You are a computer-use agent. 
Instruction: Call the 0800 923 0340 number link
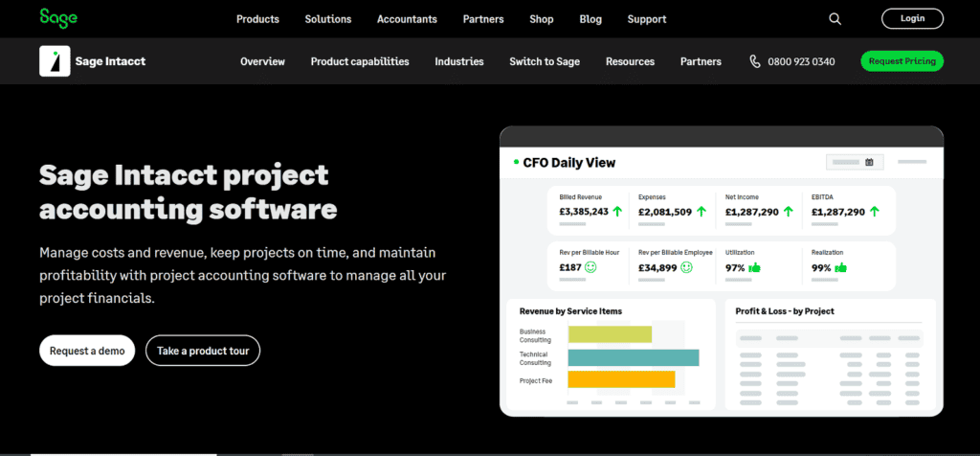pyautogui.click(x=801, y=61)
